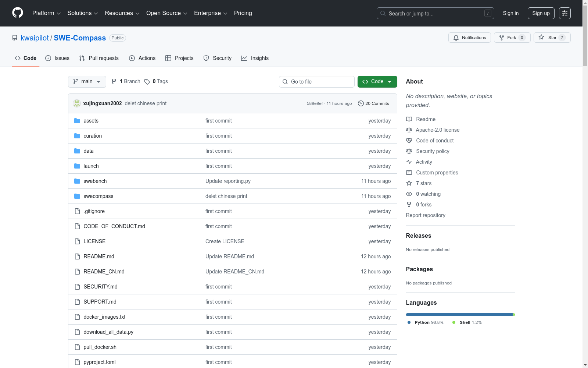Image resolution: width=588 pixels, height=368 pixels.
Task: Click the Readme book icon
Action: [409, 119]
